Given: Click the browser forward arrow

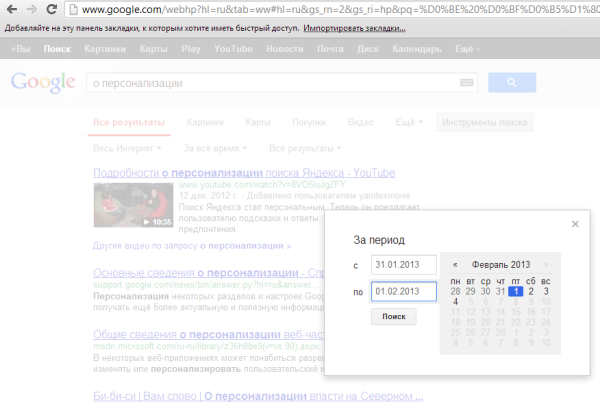Looking at the screenshot, I should coord(32,9).
